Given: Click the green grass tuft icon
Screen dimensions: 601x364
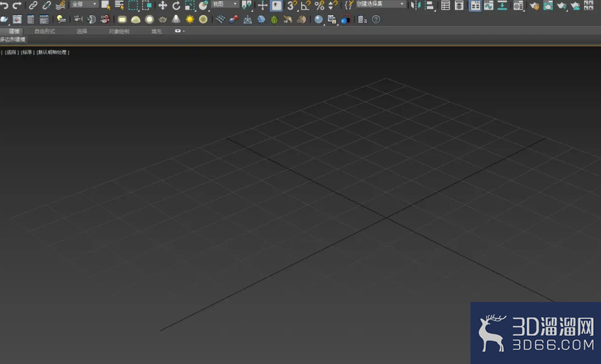Looking at the screenshot, I should (x=275, y=19).
